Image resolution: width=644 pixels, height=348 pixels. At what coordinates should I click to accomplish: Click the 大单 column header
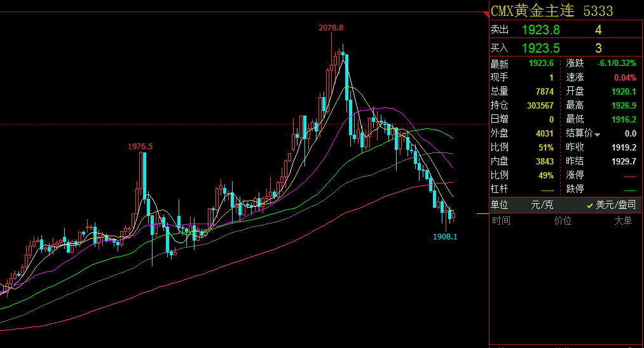click(x=623, y=221)
